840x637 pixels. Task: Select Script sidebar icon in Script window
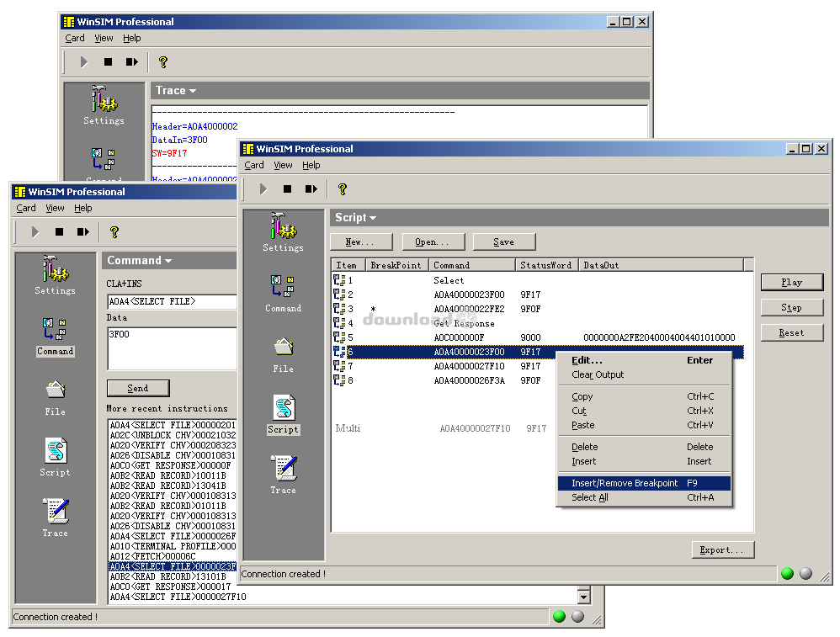[283, 415]
